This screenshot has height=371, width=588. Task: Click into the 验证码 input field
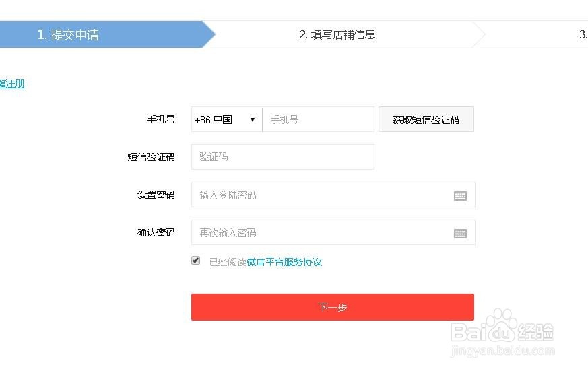click(282, 157)
